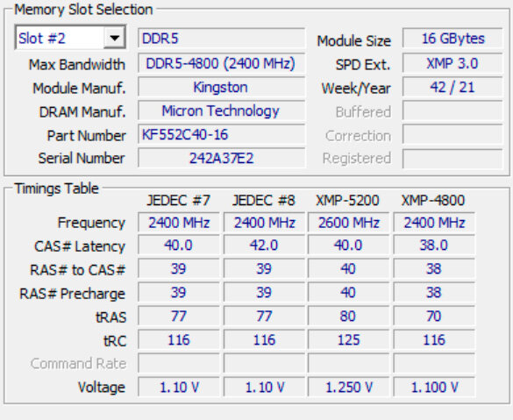
Task: Click the XMP-5200 tRAS value 80
Action: coord(348,316)
